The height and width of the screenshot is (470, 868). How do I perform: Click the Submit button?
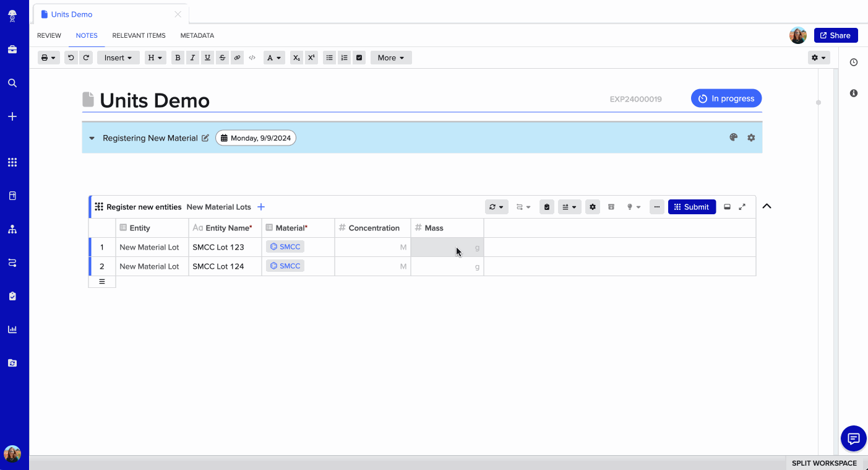[692, 207]
